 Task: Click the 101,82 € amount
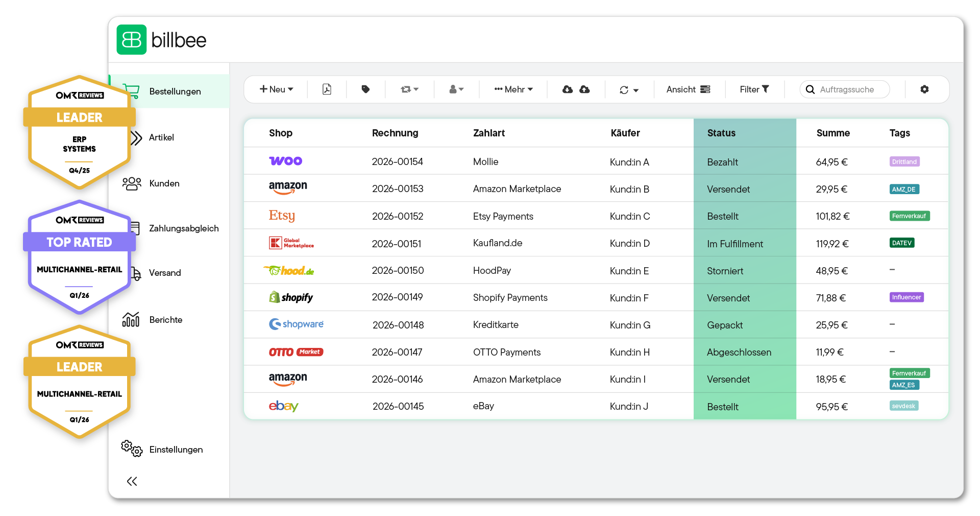point(832,216)
